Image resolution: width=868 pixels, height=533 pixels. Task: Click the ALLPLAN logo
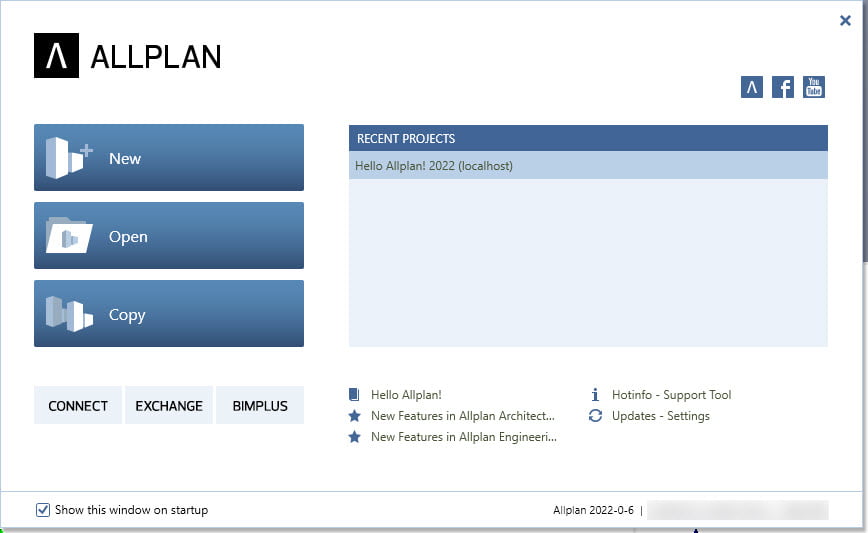pos(127,55)
